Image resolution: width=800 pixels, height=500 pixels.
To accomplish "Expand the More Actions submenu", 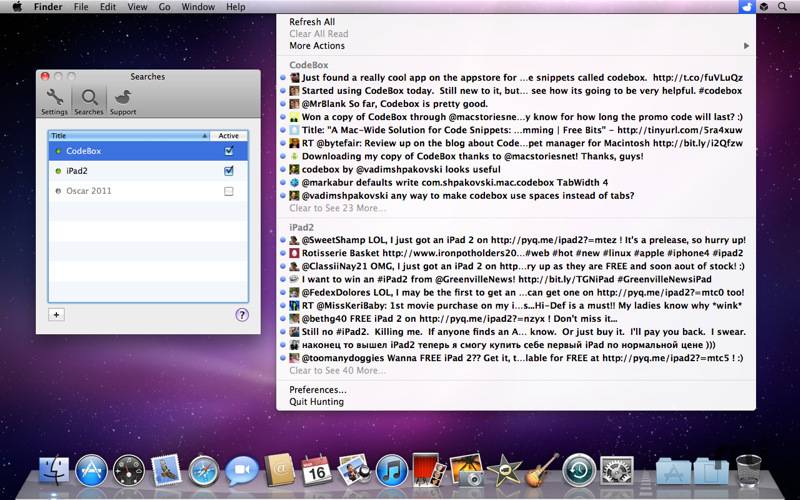I will (x=516, y=45).
